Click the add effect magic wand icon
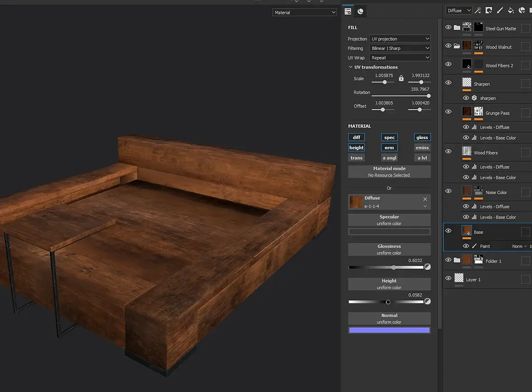This screenshot has width=532, height=392. [x=478, y=10]
